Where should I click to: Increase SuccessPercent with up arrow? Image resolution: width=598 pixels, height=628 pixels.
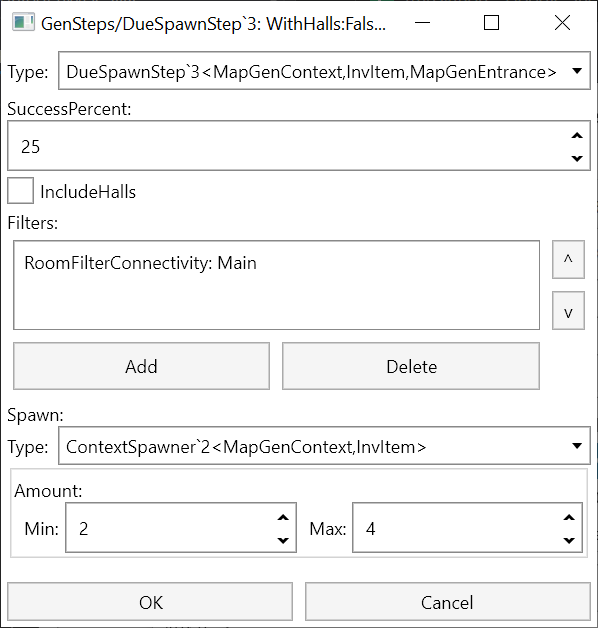click(577, 136)
